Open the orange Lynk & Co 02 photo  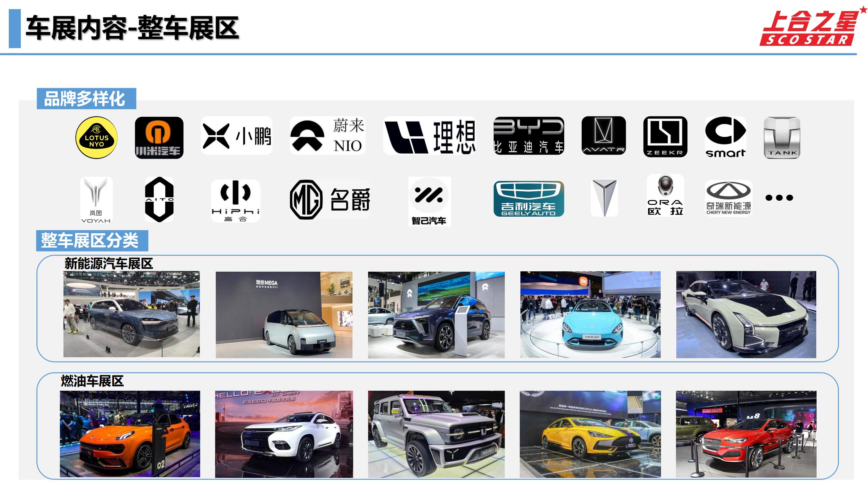click(x=130, y=434)
